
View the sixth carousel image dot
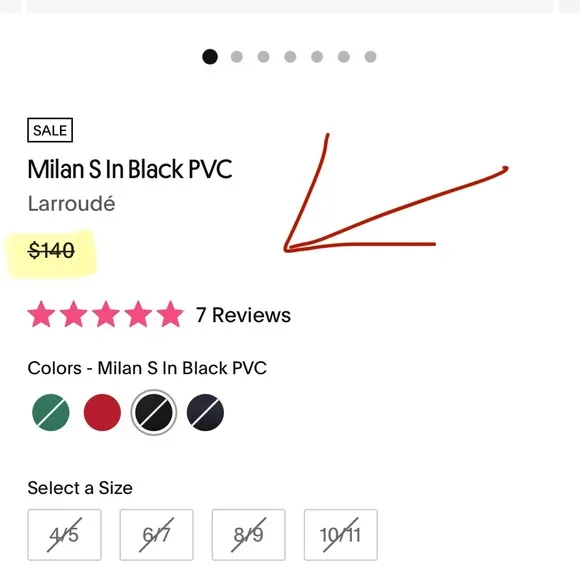point(344,57)
